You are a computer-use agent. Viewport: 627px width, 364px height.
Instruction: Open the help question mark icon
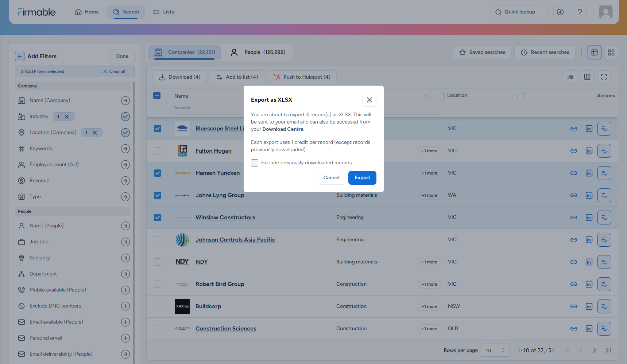(x=580, y=12)
